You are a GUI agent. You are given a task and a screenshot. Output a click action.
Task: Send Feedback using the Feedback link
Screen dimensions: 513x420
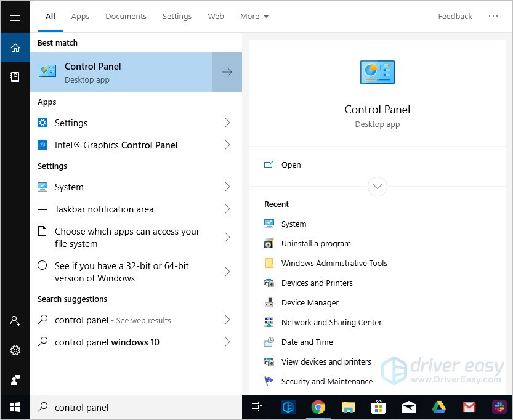point(455,16)
